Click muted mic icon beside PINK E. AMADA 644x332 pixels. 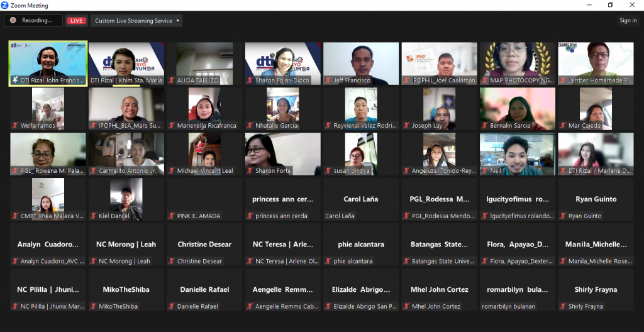click(x=172, y=216)
